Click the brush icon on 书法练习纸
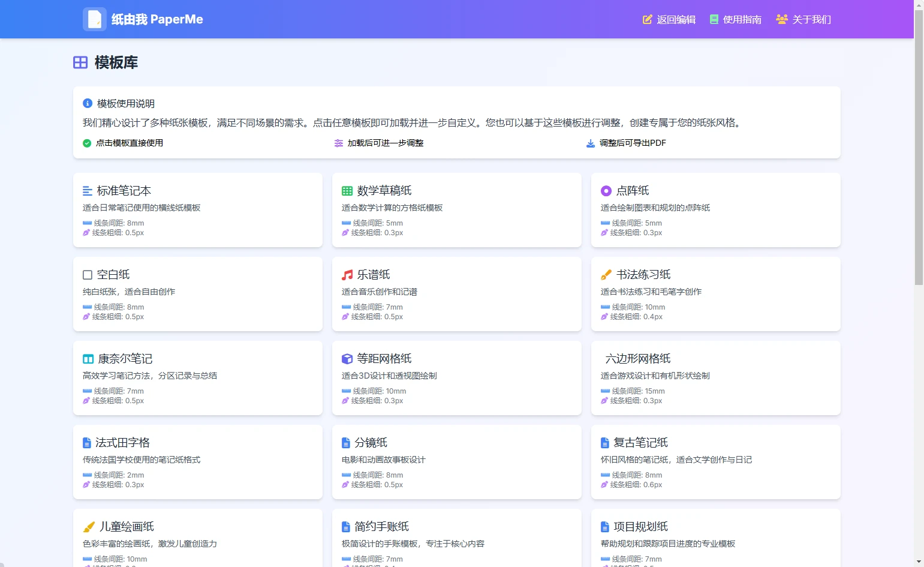Image resolution: width=924 pixels, height=567 pixels. pyautogui.click(x=606, y=275)
